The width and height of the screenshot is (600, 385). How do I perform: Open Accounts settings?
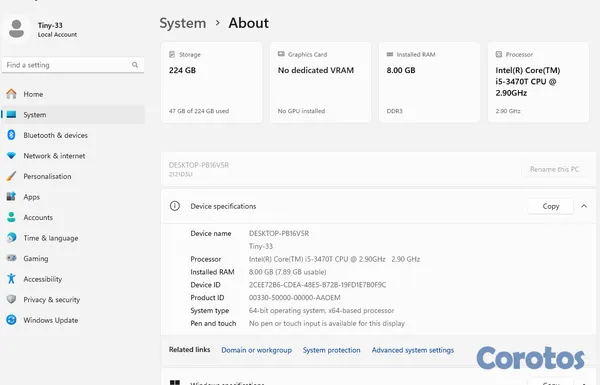73,217
